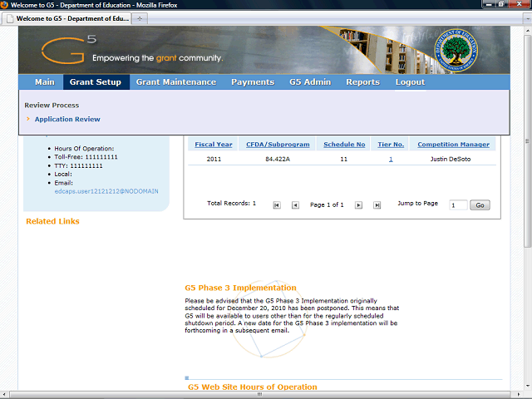Open a new Firefox tab with plus button
Screen dimensions: 532x399
(140, 18)
